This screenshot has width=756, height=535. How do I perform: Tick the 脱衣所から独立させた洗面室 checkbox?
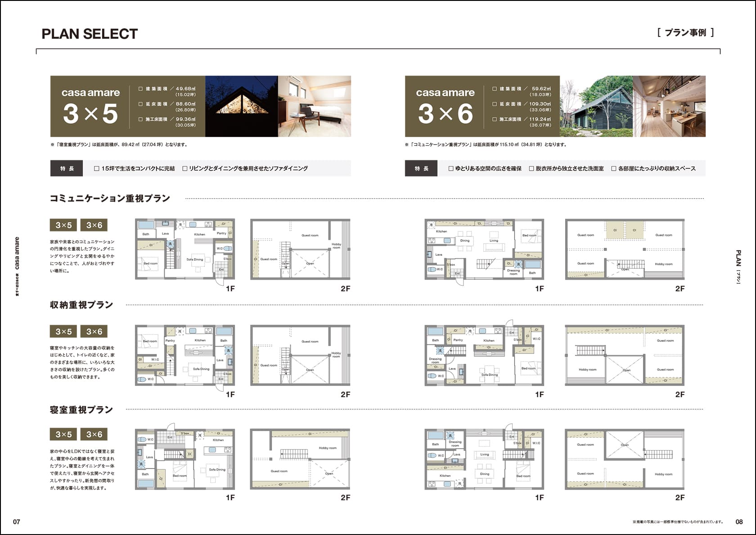pos(531,168)
